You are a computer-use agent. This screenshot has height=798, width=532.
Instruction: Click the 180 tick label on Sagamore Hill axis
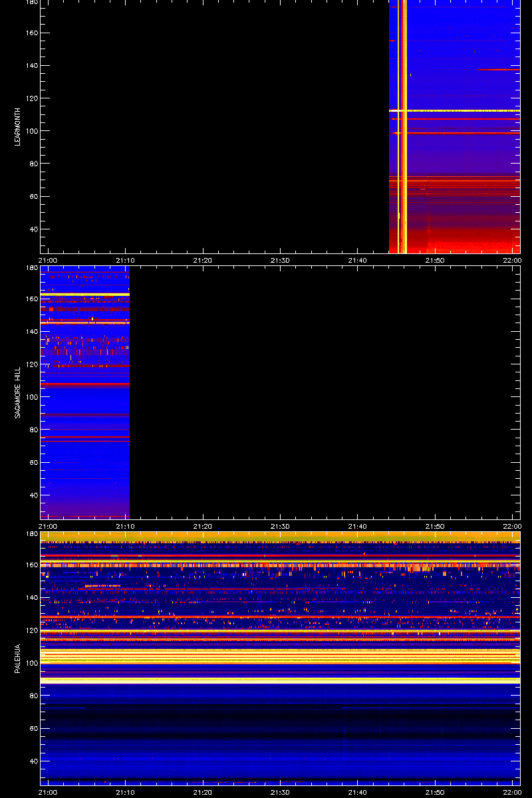point(31,268)
